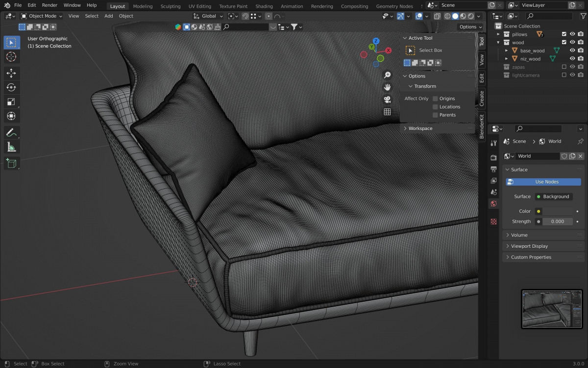This screenshot has width=588, height=368.
Task: Enable Affect Only Parents checkbox
Action: point(435,115)
